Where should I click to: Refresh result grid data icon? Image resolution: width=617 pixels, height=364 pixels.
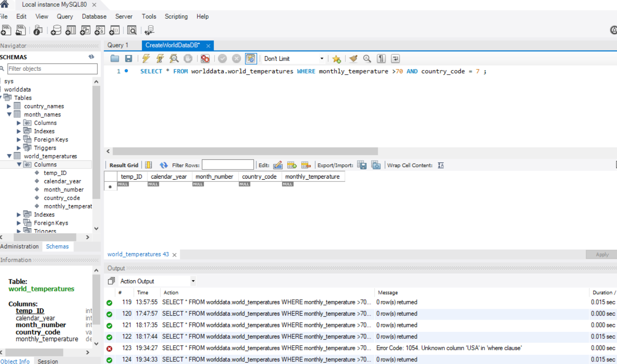click(x=163, y=165)
